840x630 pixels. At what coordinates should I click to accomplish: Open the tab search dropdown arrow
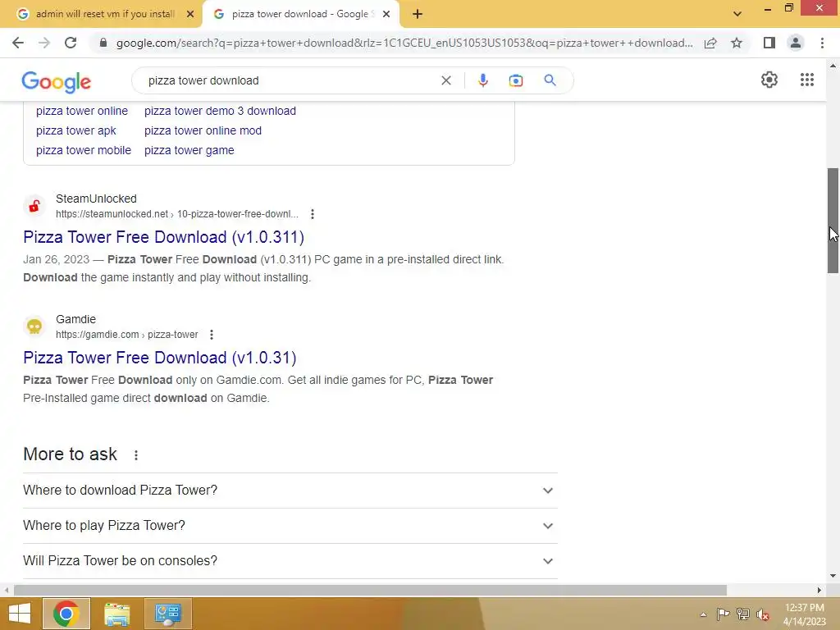click(x=737, y=14)
